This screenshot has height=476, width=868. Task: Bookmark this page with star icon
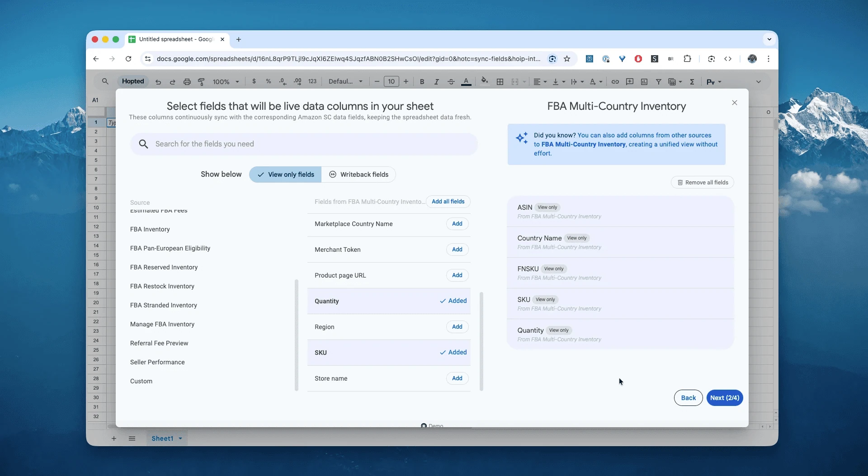[x=567, y=59]
